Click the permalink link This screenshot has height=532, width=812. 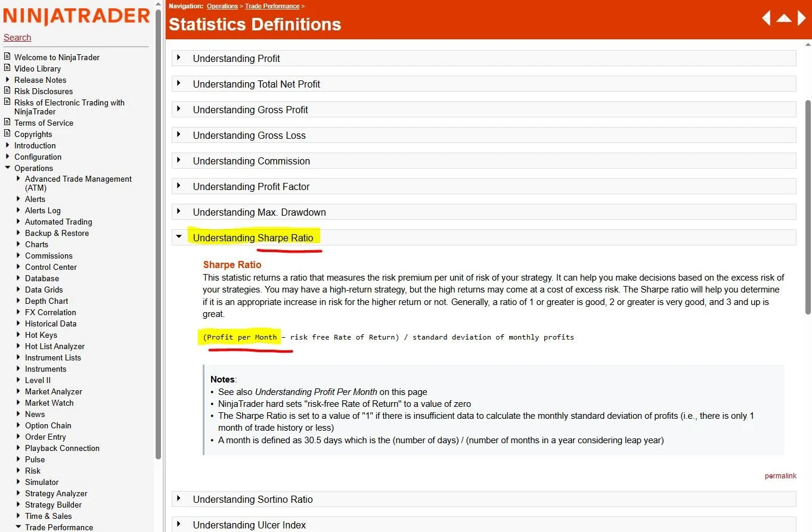click(780, 476)
